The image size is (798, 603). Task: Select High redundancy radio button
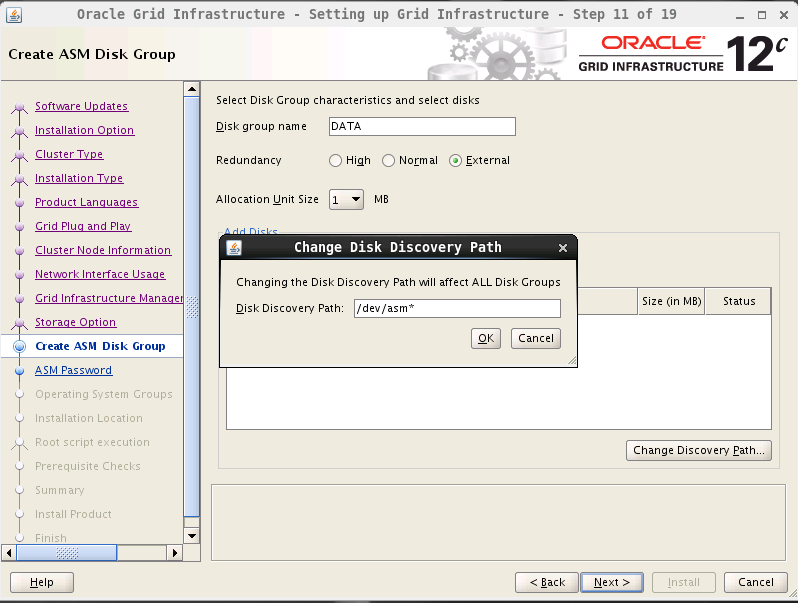coord(335,160)
